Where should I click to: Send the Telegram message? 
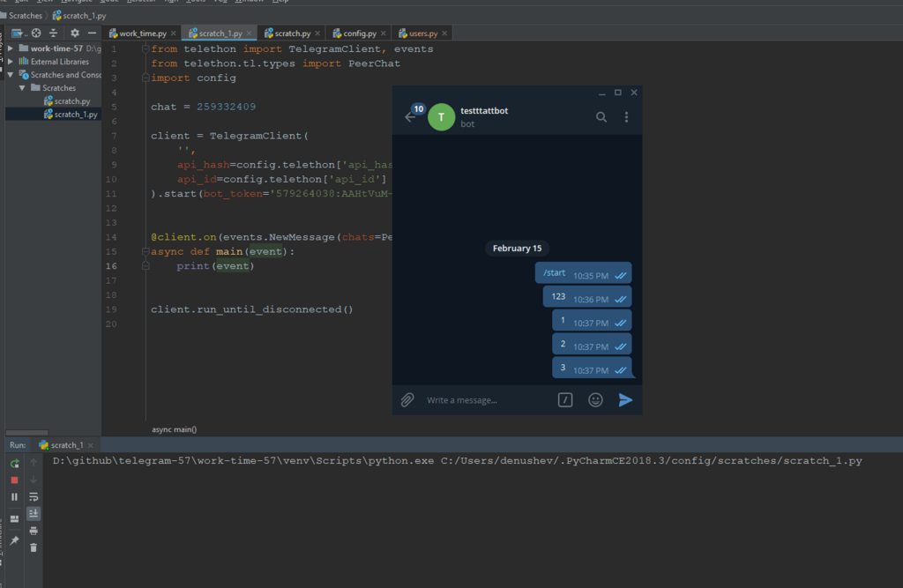click(x=625, y=399)
